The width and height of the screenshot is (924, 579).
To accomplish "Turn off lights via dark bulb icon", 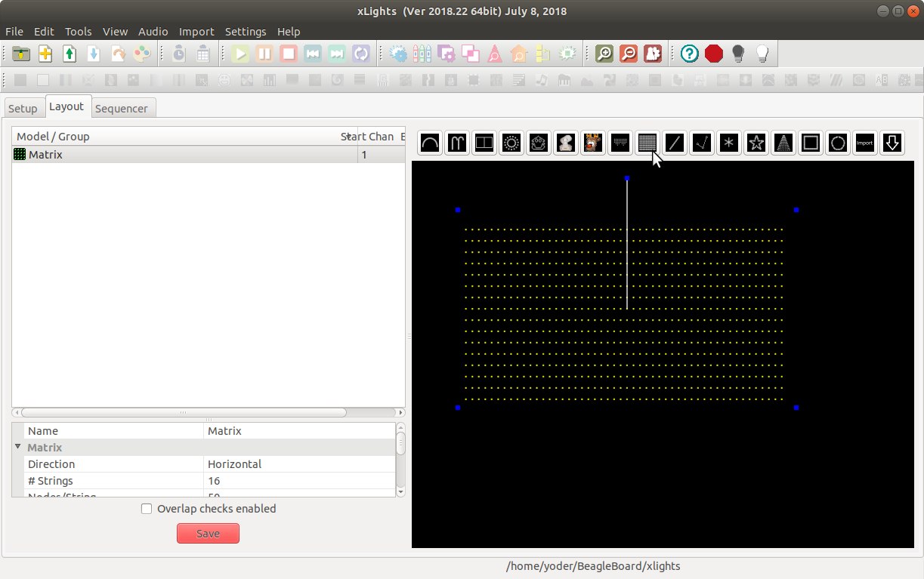I will tap(737, 53).
